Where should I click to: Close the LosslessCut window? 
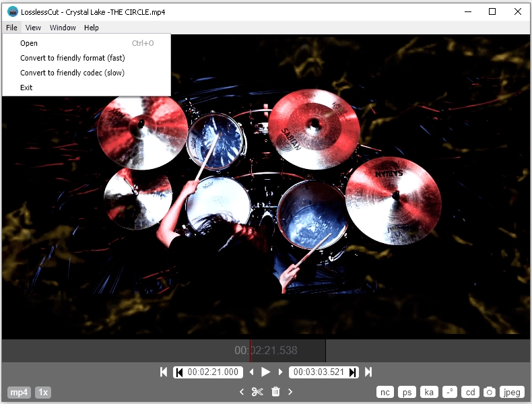(x=518, y=12)
